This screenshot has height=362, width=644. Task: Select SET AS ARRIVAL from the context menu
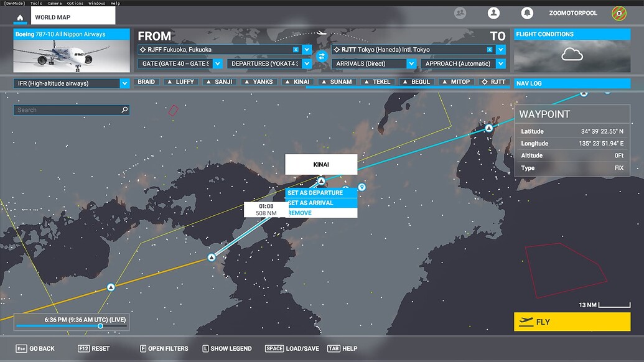point(321,202)
